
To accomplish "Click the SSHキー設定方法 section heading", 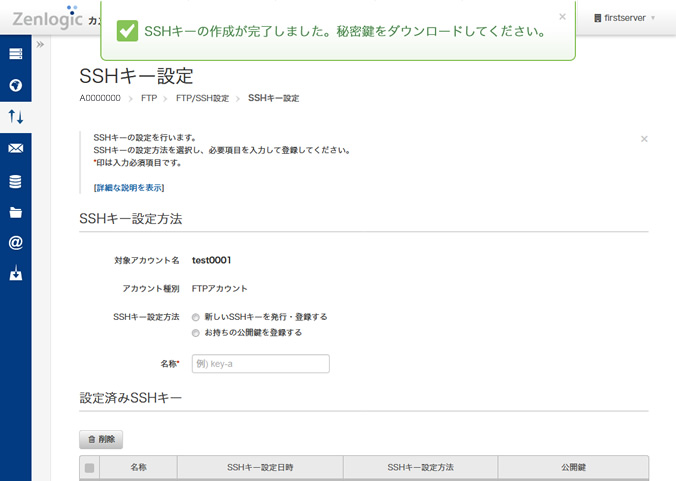I will (131, 219).
